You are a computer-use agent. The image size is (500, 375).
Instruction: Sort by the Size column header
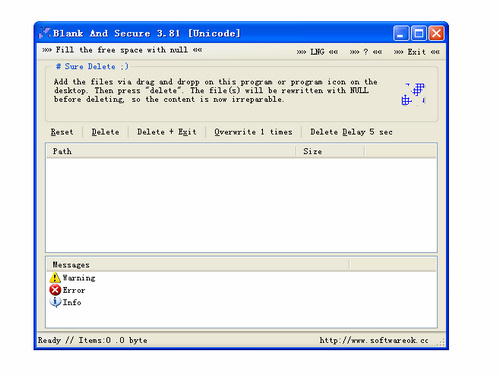click(x=330, y=151)
